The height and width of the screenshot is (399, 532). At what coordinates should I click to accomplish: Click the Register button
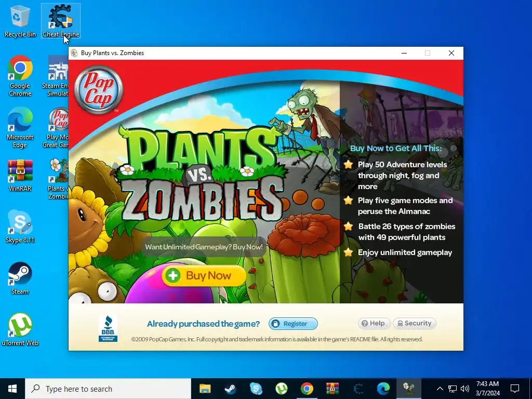pos(293,324)
